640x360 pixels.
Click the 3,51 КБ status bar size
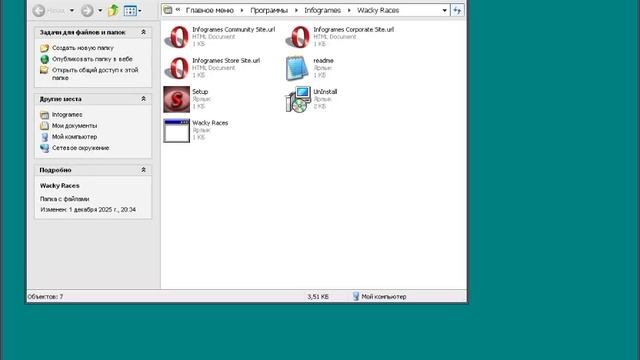click(x=318, y=297)
